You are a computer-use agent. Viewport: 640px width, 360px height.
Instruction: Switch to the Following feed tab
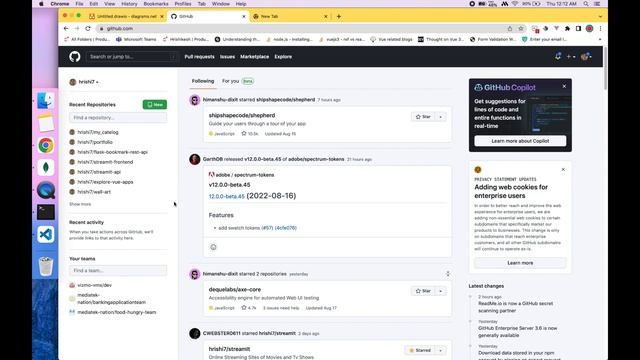[x=203, y=81]
